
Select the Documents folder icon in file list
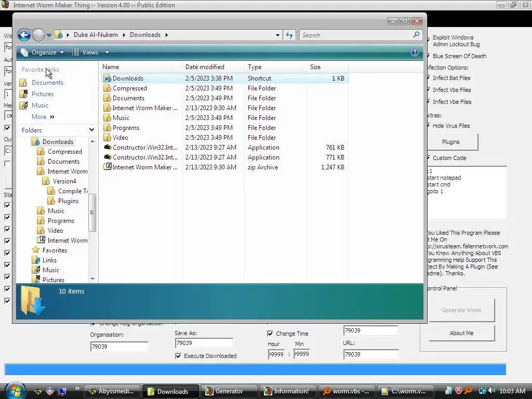coord(107,98)
